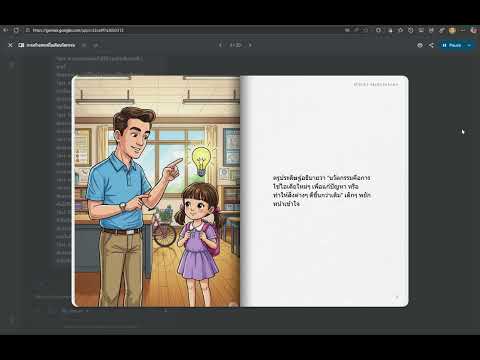Click the site info icon in the address bar
480x360 pixels.
click(x=28, y=30)
